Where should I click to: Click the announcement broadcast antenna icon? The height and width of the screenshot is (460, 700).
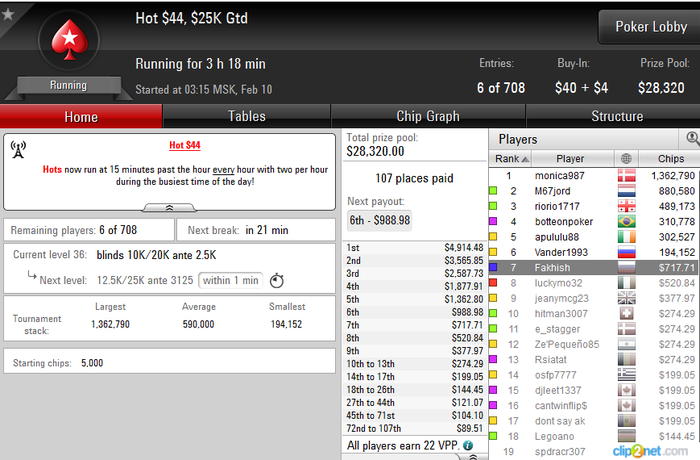[x=18, y=149]
